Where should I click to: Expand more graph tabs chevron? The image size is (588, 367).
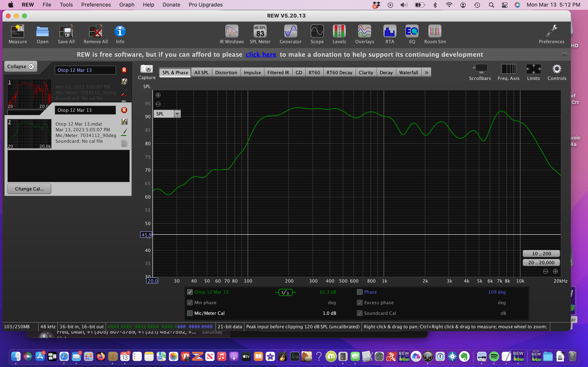tap(427, 73)
